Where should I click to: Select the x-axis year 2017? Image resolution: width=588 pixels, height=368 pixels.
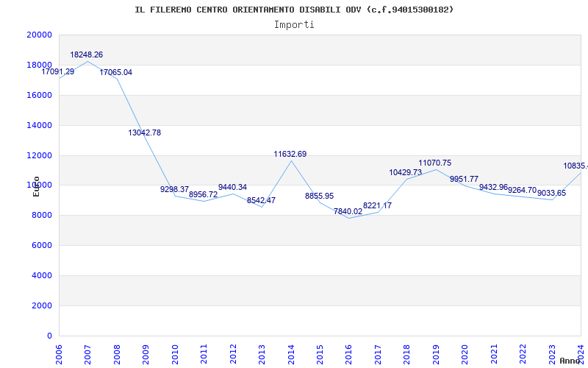pyautogui.click(x=379, y=354)
